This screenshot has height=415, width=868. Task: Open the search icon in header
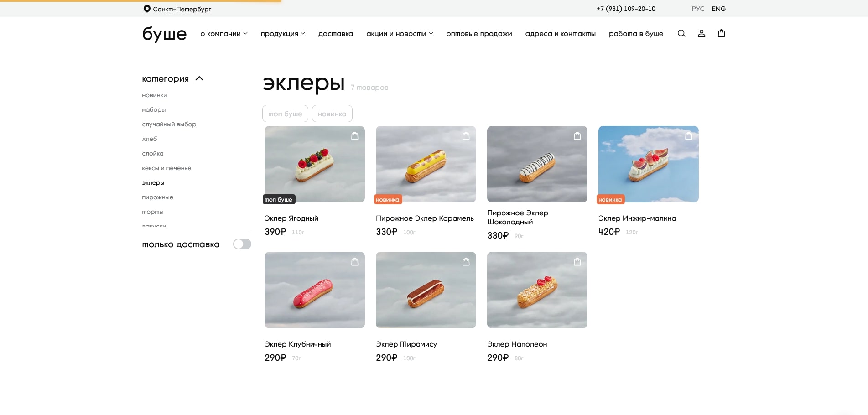click(681, 33)
